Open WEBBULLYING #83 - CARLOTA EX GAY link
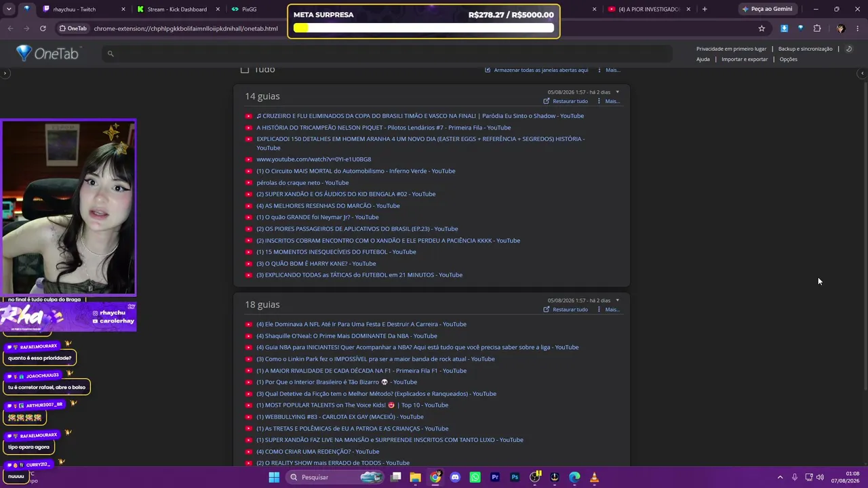This screenshot has width=868, height=488. (x=340, y=417)
